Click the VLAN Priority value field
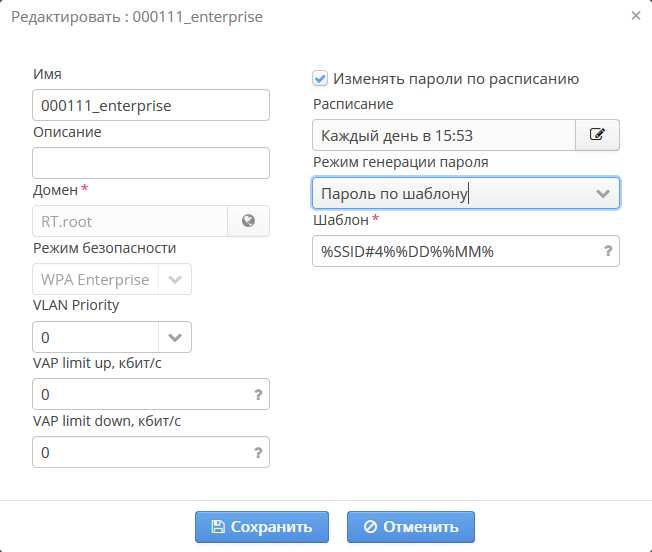Screen dimensions: 652x552 pyautogui.click(x=96, y=337)
